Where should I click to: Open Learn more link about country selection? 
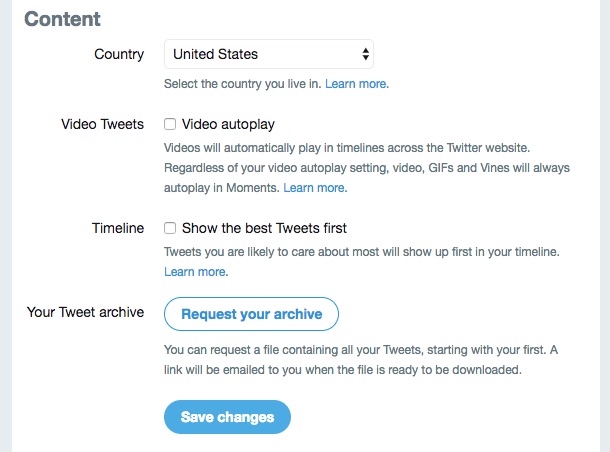click(x=358, y=84)
